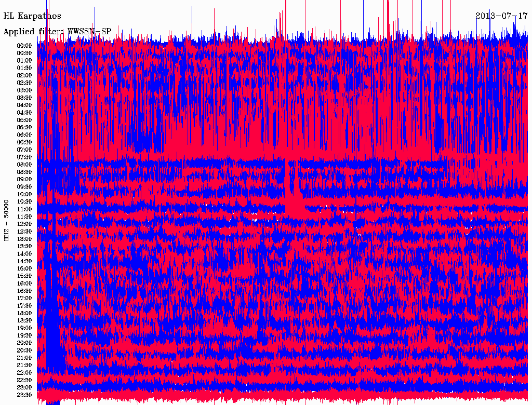Viewport: 532px width, 405px height.
Task: Select the 10:30 time row label
Action: pos(24,202)
